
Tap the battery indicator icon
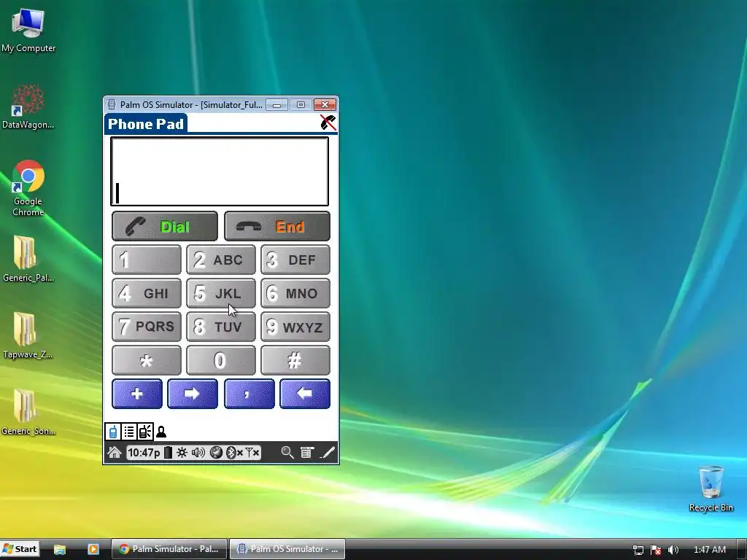click(x=168, y=452)
